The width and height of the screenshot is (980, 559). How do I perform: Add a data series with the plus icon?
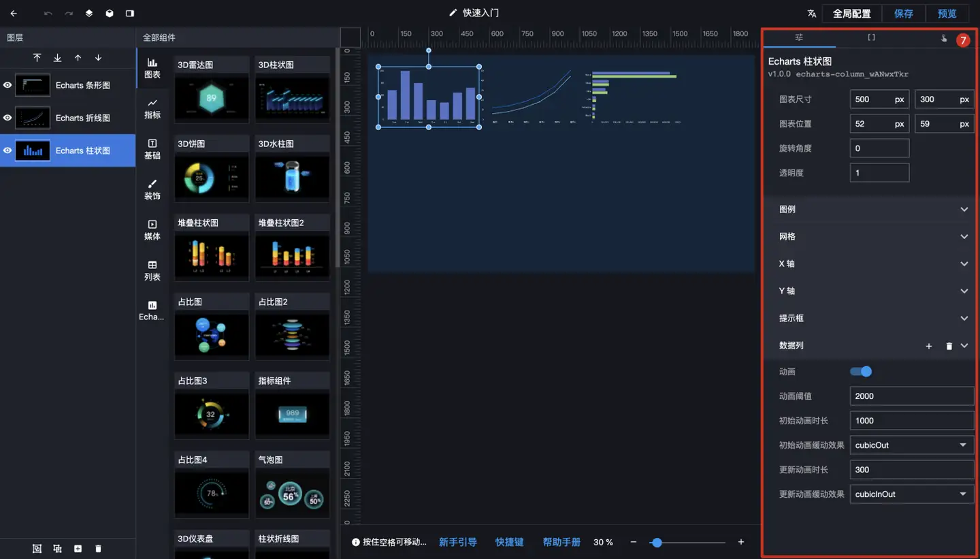[x=929, y=346]
